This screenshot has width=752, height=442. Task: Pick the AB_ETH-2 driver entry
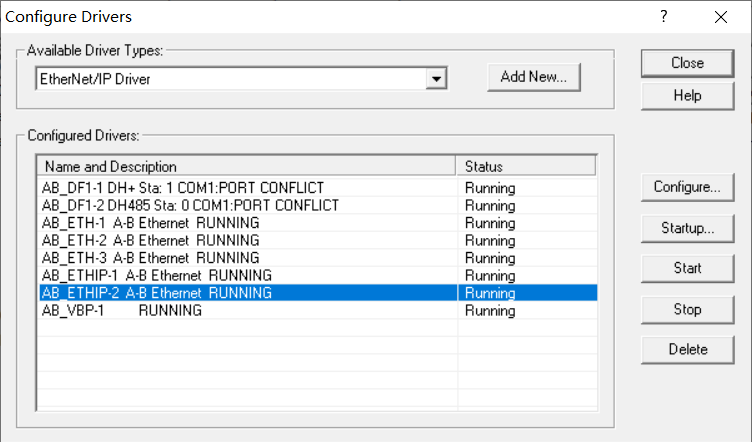[x=150, y=240]
